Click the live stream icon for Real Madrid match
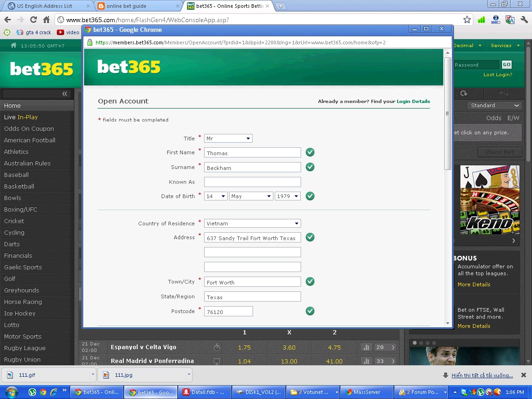Screen dimensions: 532x399 tap(217, 361)
